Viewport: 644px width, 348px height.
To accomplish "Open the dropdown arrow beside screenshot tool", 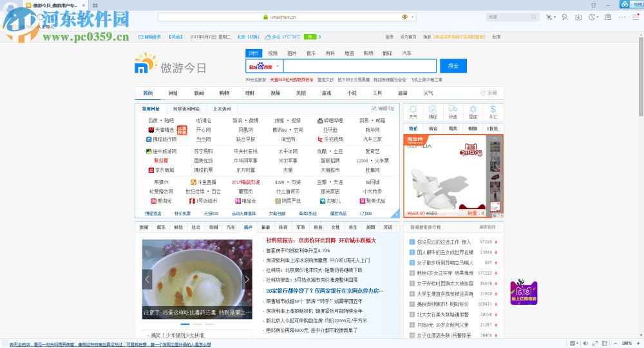I will coord(554,17).
